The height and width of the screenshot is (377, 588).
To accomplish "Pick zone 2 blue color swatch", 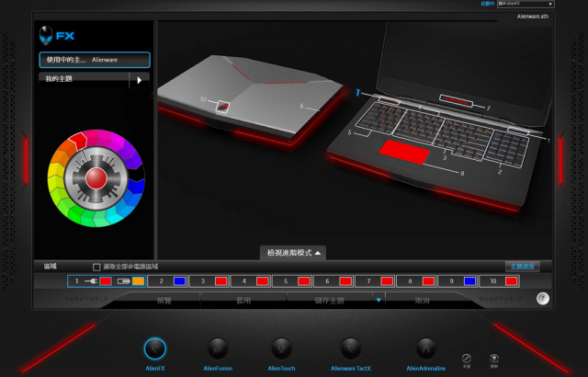I will (x=180, y=281).
